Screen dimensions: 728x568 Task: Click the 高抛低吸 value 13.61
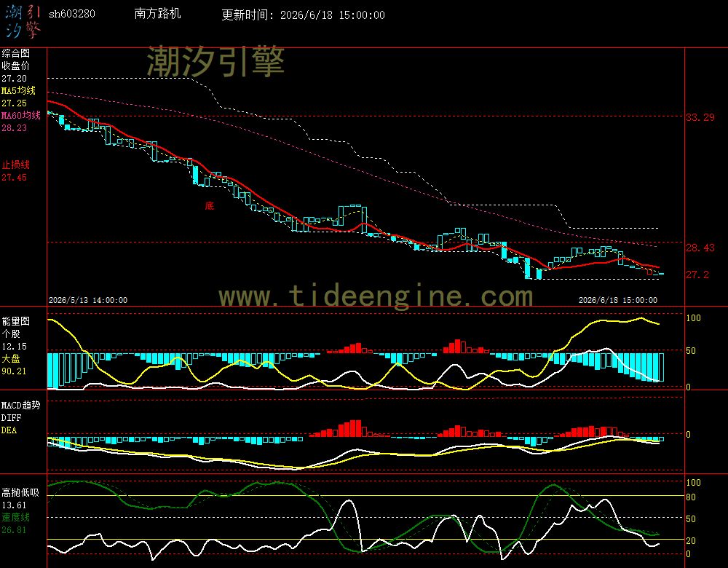click(x=14, y=505)
